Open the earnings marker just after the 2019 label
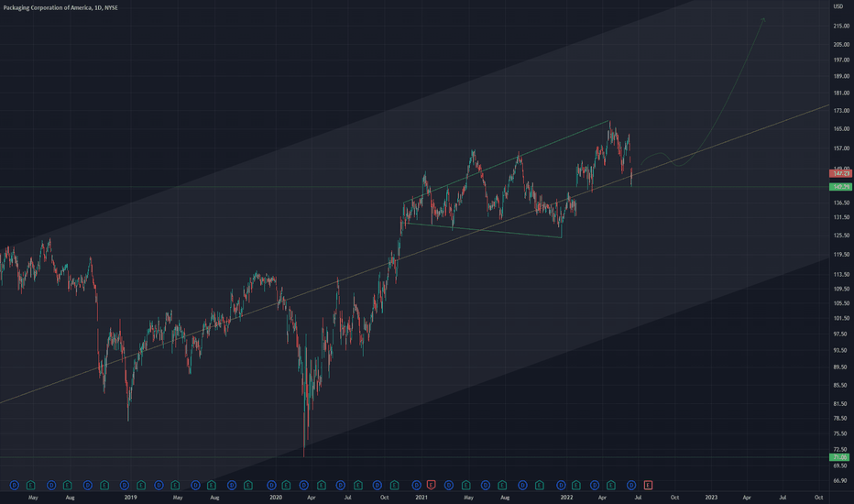This screenshot has width=854, height=504. pyautogui.click(x=141, y=485)
